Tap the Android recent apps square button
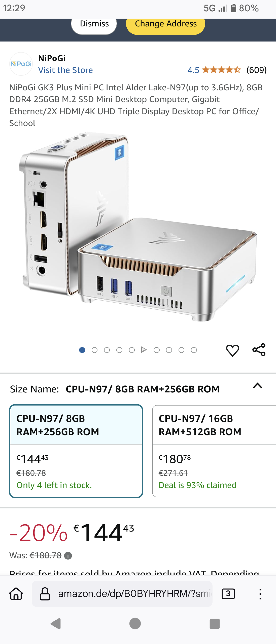The image size is (276, 644). pos(215,624)
